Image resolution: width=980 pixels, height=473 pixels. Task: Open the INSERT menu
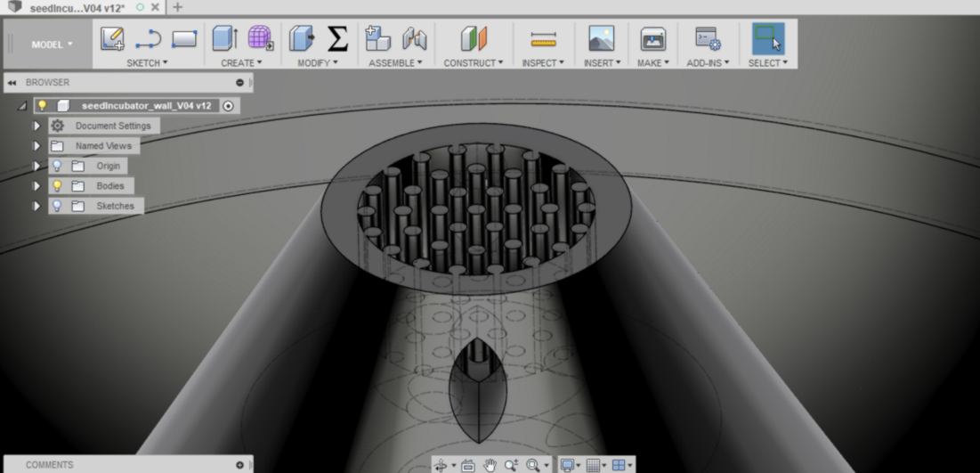click(x=603, y=62)
